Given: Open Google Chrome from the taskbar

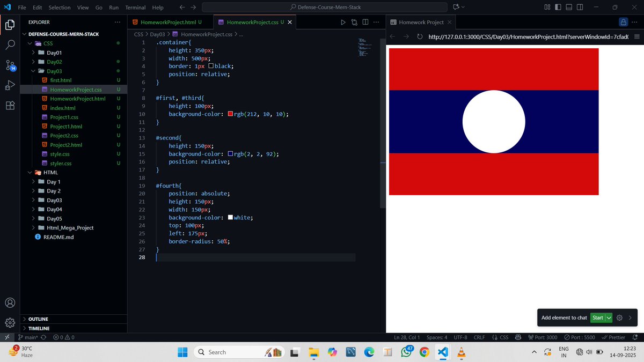Looking at the screenshot, I should tap(424, 352).
